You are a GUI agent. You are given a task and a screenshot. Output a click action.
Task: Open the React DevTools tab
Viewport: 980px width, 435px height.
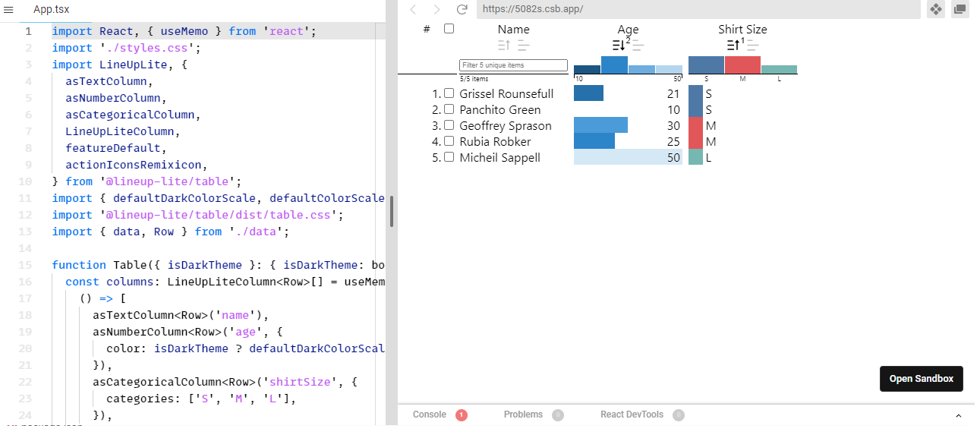tap(632, 415)
